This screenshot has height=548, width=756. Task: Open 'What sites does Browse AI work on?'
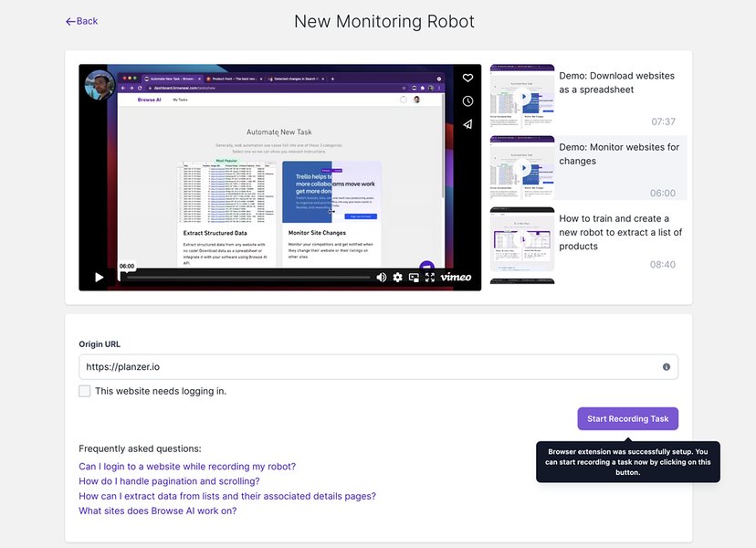click(x=156, y=511)
